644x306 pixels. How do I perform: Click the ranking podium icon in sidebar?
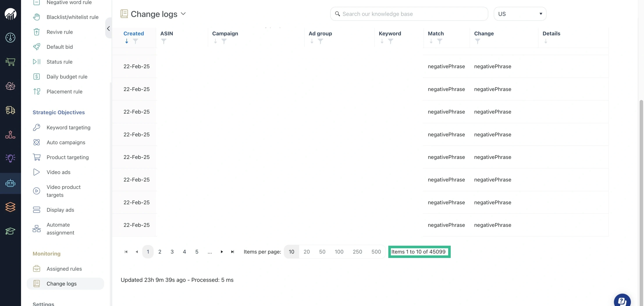click(x=10, y=135)
